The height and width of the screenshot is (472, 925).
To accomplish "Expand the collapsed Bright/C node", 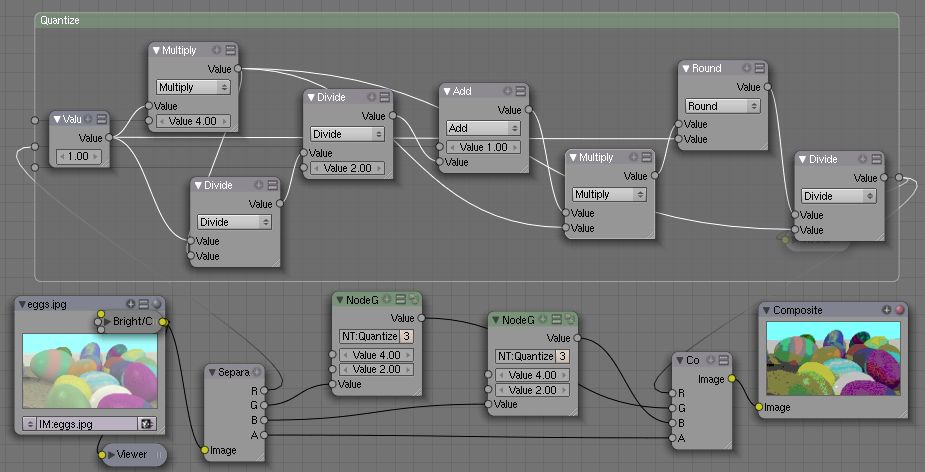I will [x=107, y=322].
